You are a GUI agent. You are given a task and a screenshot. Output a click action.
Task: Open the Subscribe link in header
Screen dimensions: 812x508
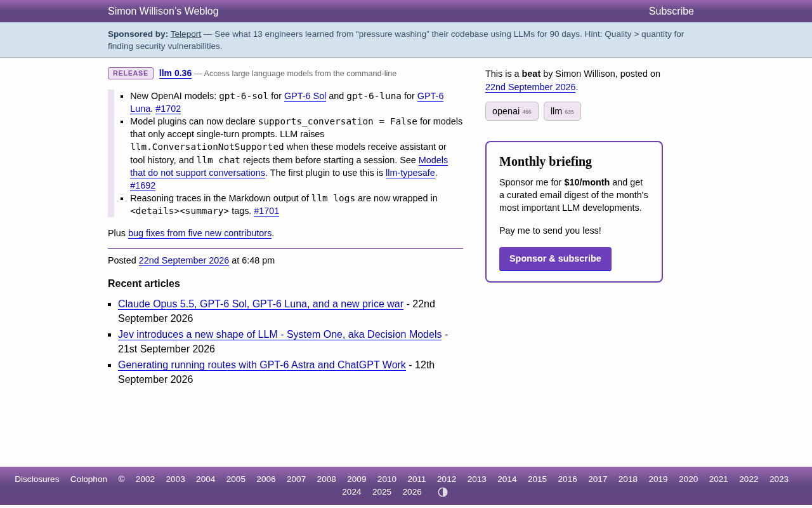tap(671, 11)
